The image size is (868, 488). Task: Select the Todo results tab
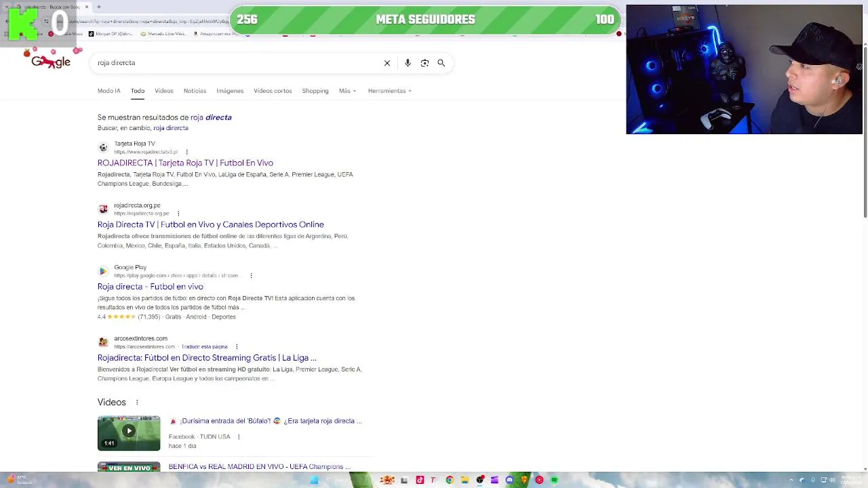(138, 91)
